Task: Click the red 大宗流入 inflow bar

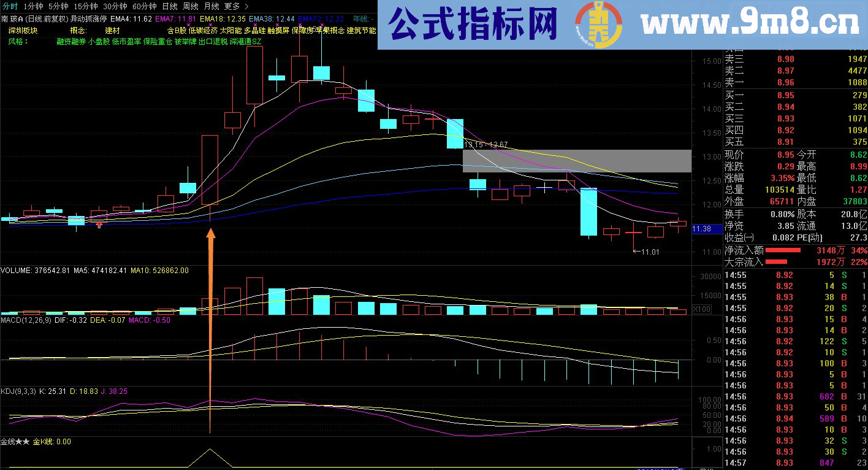Action: tap(777, 261)
